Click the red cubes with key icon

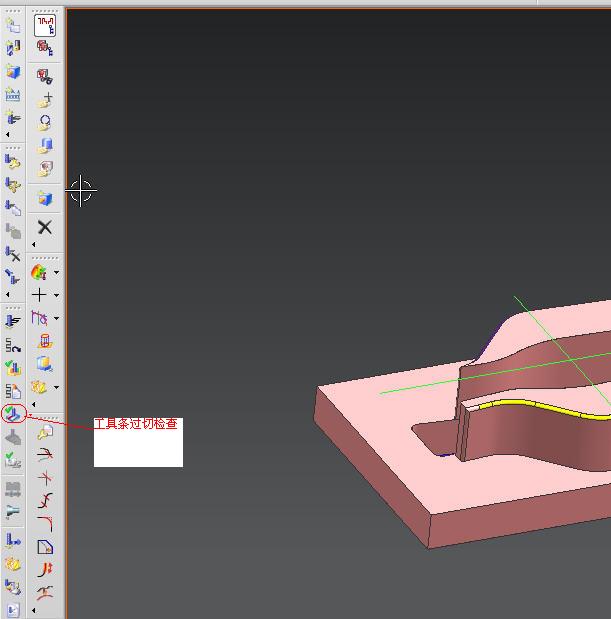click(45, 48)
